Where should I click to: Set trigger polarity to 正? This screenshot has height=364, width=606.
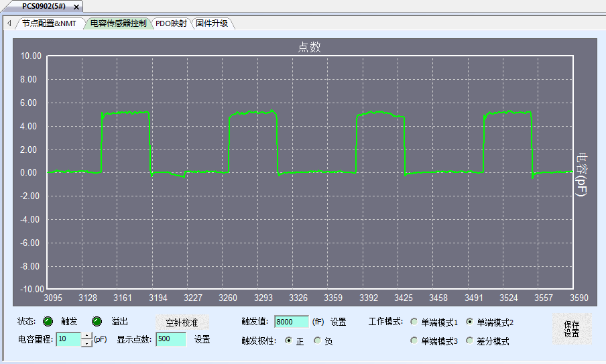pyautogui.click(x=288, y=341)
